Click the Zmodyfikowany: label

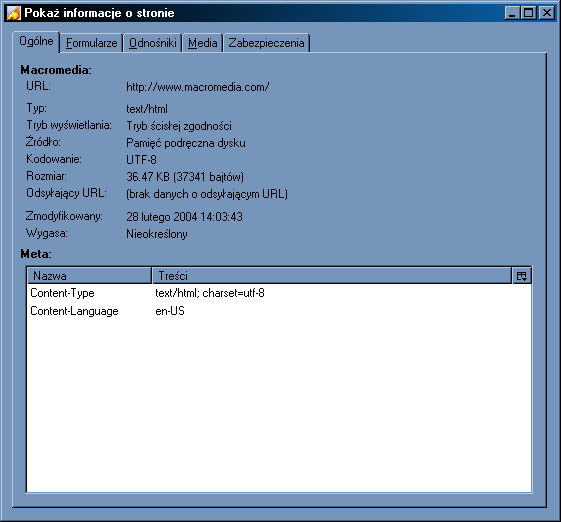pos(64,216)
